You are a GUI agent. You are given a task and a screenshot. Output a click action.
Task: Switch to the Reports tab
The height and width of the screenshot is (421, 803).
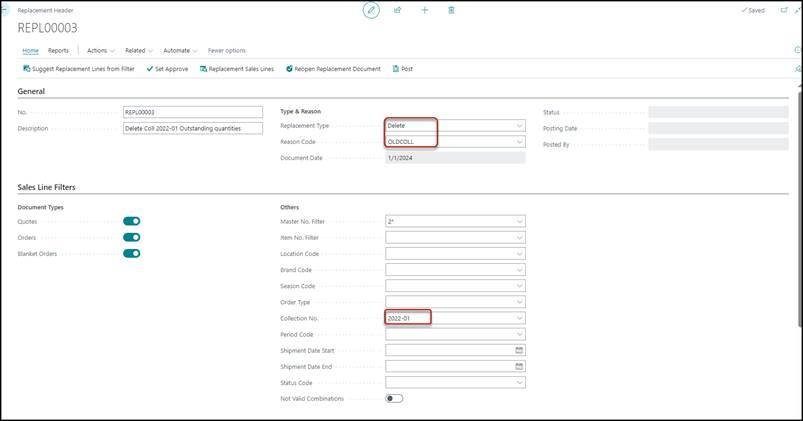click(59, 50)
